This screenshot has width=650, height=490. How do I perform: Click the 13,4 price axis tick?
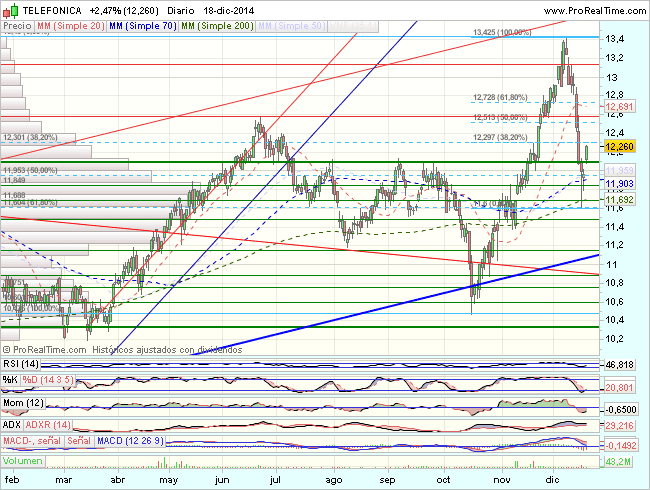615,39
